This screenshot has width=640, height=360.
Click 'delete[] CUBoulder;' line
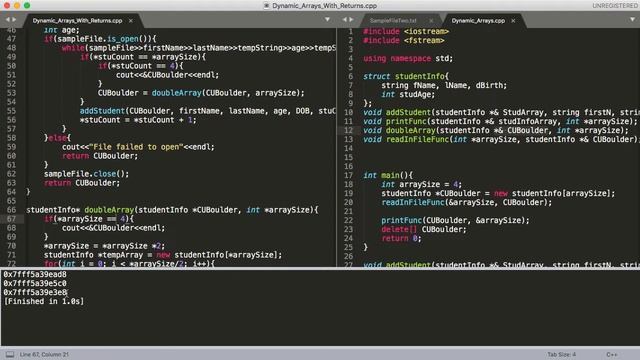click(424, 229)
